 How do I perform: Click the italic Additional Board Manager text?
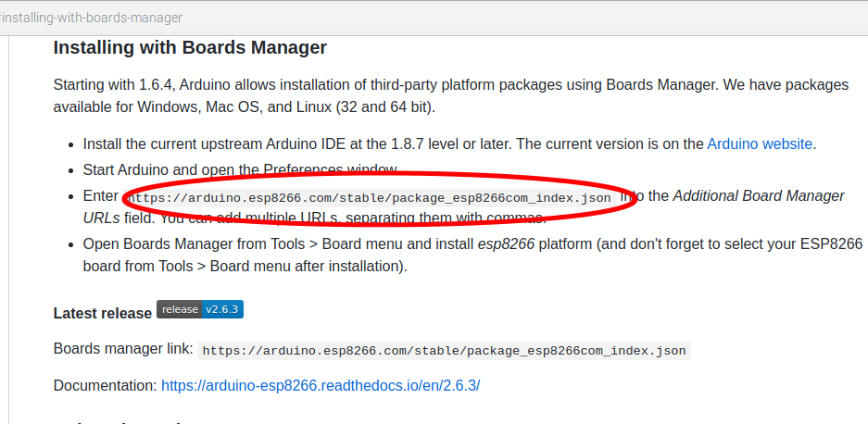tap(759, 196)
